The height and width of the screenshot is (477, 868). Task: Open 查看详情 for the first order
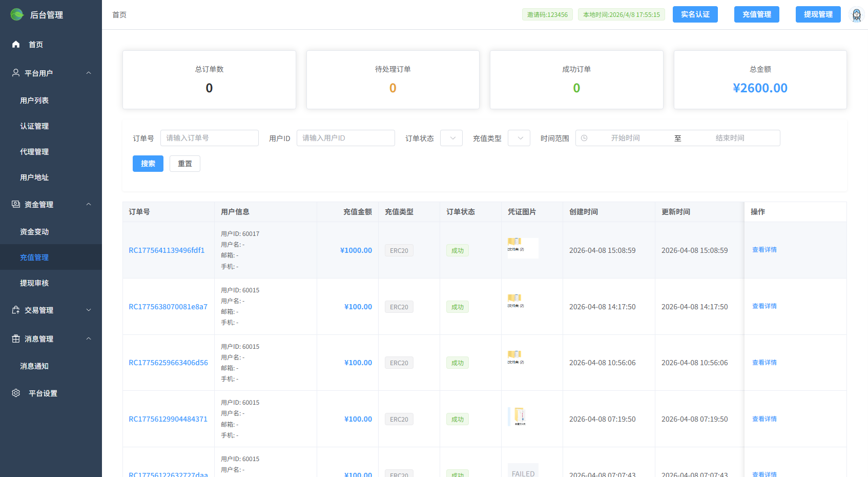click(764, 250)
